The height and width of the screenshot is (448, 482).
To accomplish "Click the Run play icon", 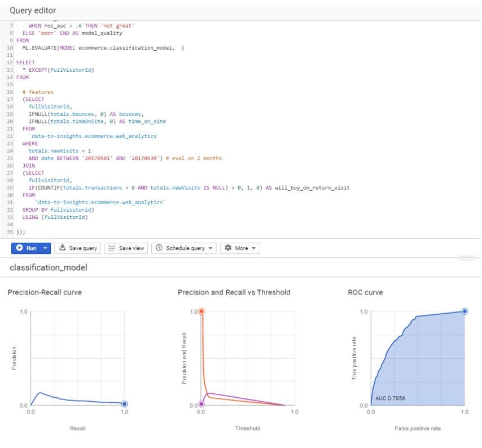I will (19, 247).
